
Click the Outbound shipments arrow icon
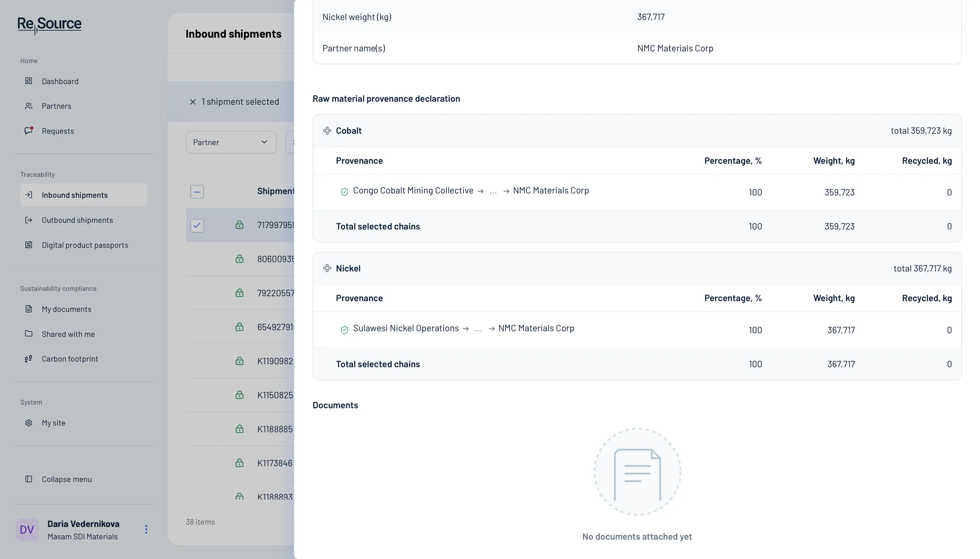click(x=29, y=220)
